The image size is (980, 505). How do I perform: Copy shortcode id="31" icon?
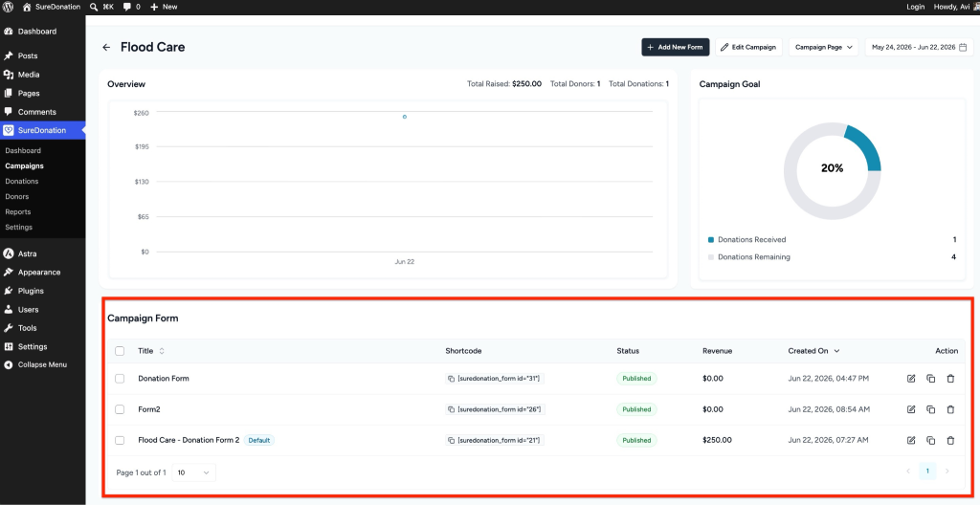pos(451,379)
